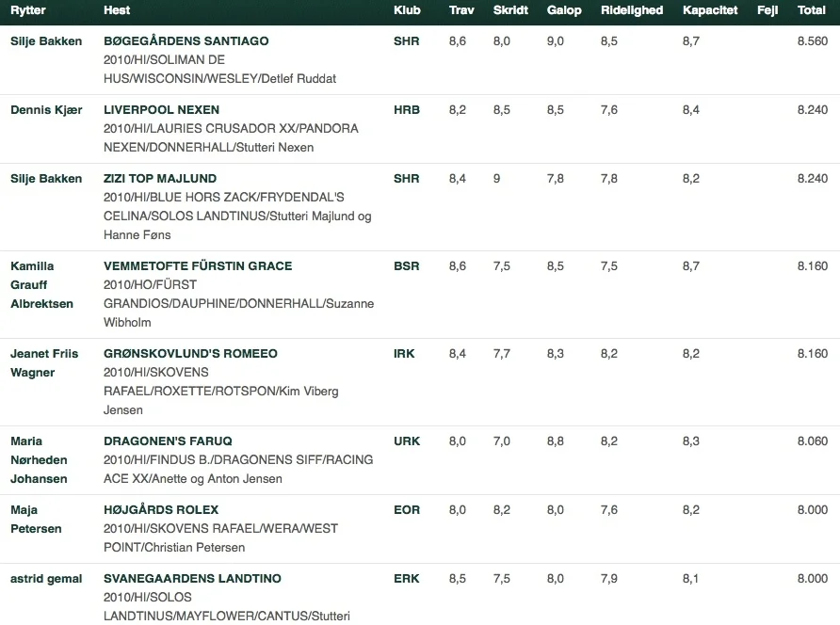Click club IRK

[404, 354]
